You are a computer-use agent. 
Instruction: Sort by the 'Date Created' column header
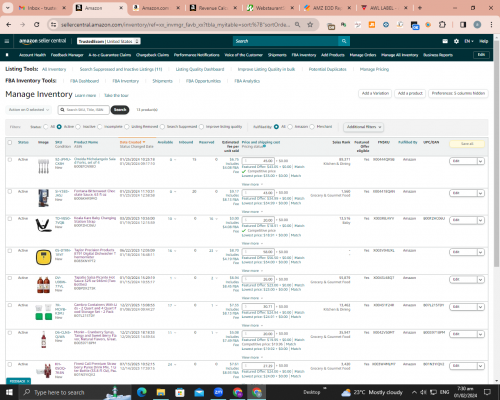click(132, 142)
